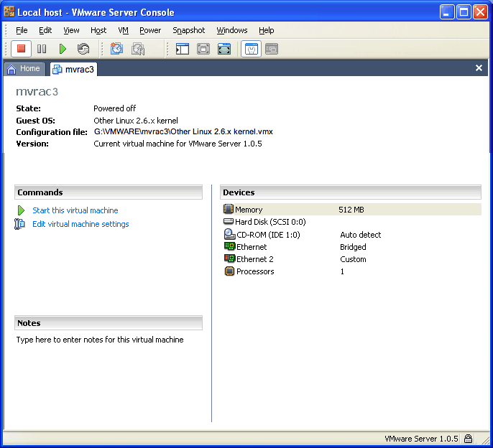Click the Reset toolbar icon
This screenshot has width=493, height=448.
83,49
